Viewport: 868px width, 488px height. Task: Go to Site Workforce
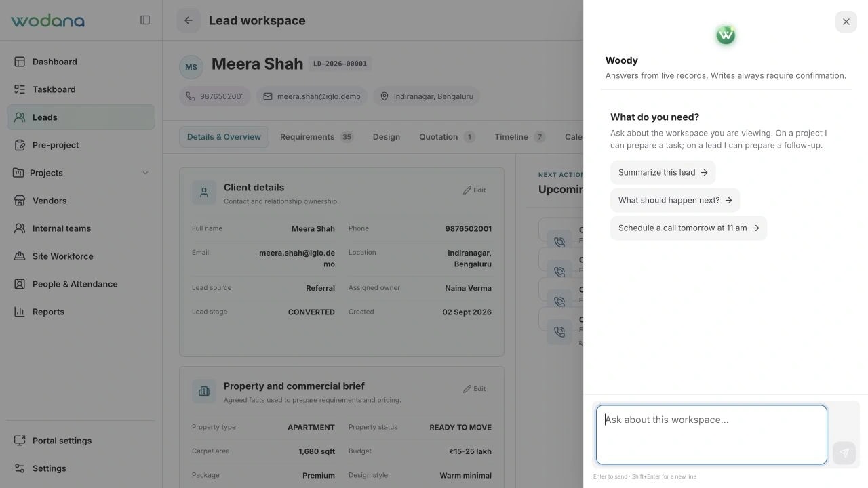[x=81, y=256]
